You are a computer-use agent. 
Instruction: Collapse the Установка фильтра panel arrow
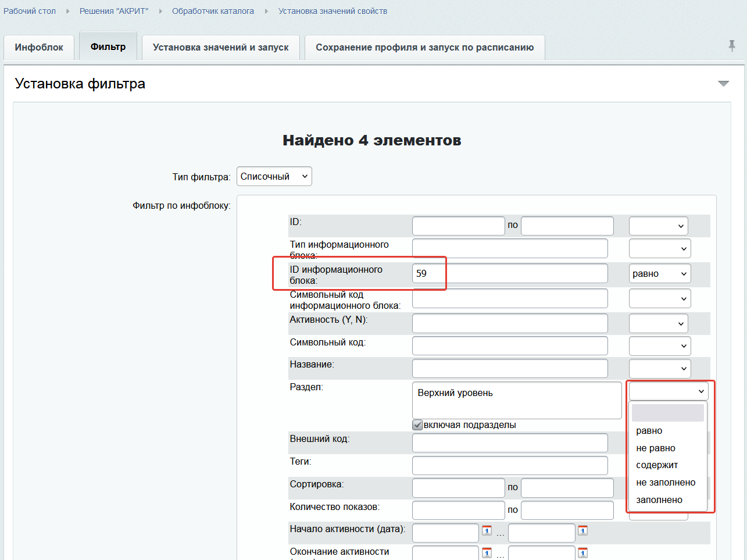(723, 84)
